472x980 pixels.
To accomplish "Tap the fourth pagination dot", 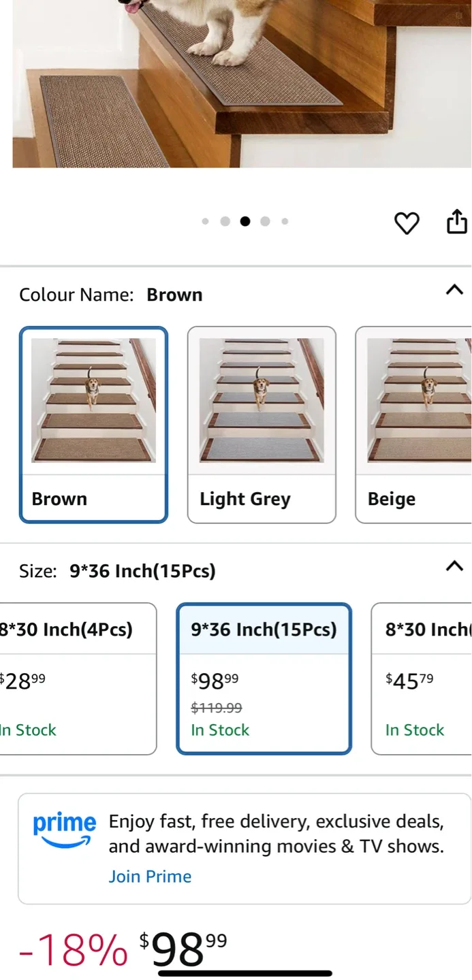I will click(x=265, y=221).
